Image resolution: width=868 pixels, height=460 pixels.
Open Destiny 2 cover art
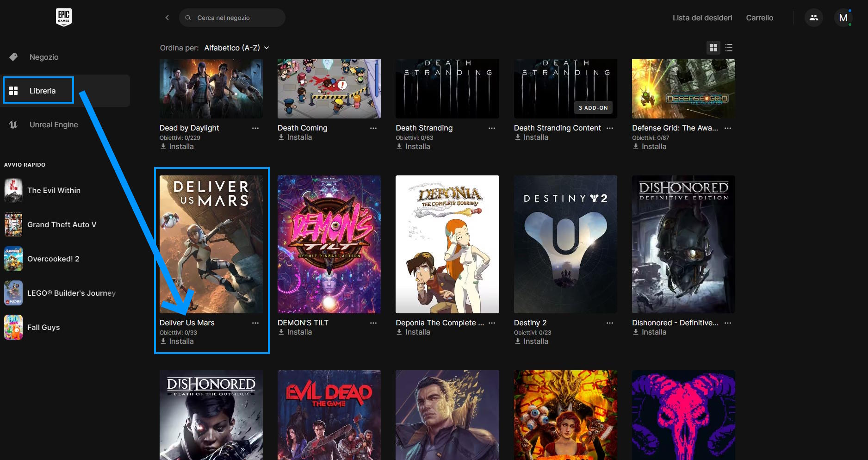click(x=565, y=244)
